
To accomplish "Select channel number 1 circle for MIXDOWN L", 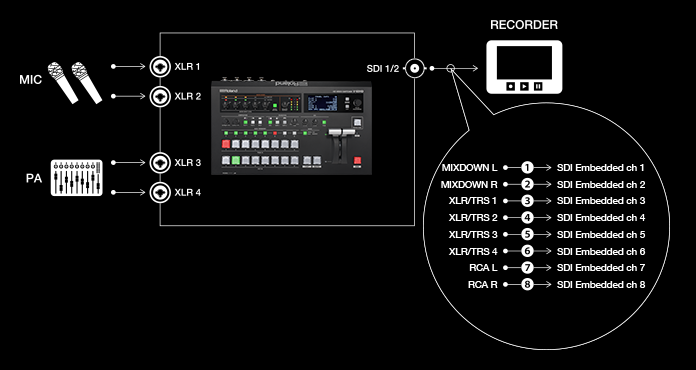I will point(527,167).
